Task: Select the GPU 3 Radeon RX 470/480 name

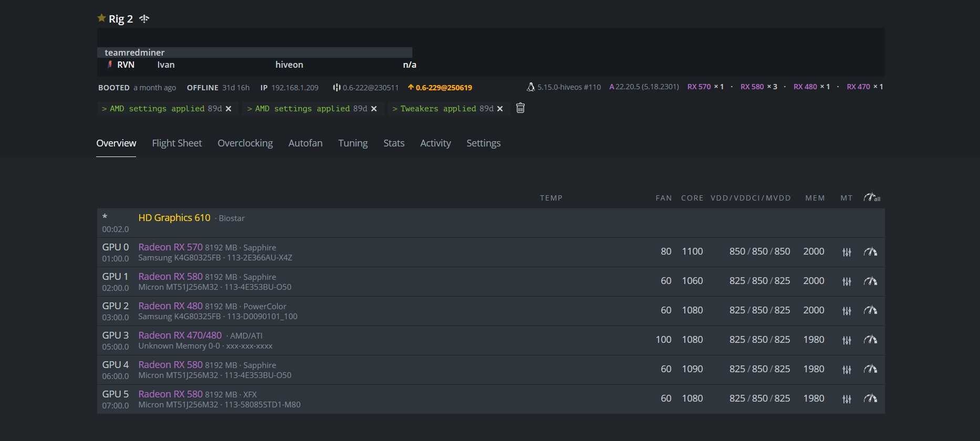Action: pos(180,335)
